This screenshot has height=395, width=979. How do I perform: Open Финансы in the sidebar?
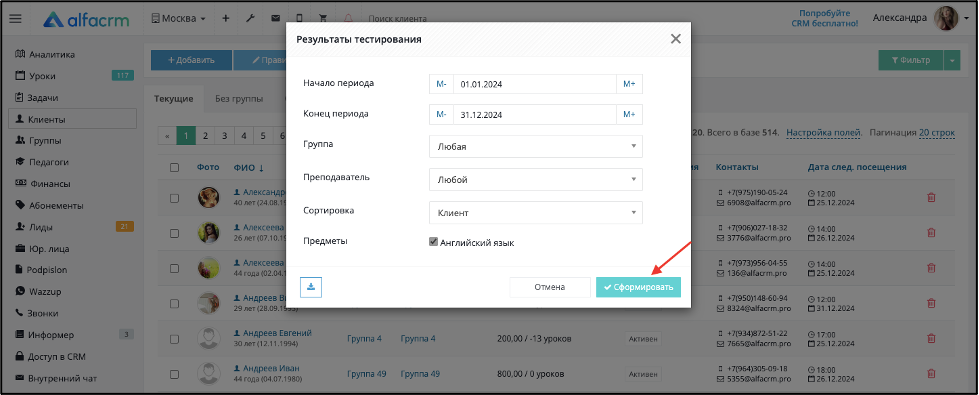(49, 184)
